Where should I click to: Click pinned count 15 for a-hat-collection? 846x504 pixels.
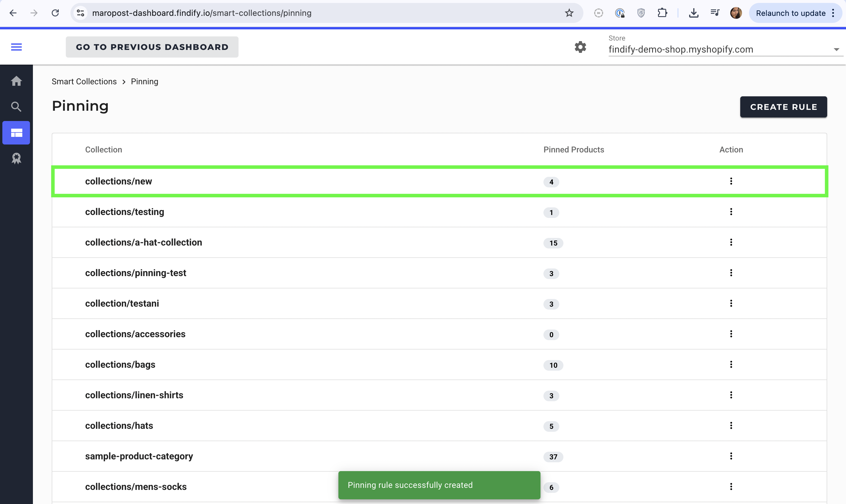[x=553, y=243]
